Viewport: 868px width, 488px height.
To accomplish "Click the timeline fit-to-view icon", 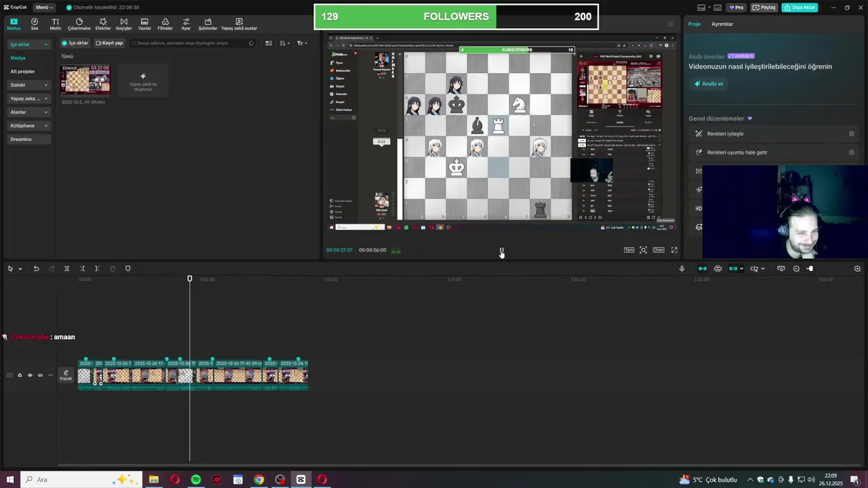I will [781, 268].
